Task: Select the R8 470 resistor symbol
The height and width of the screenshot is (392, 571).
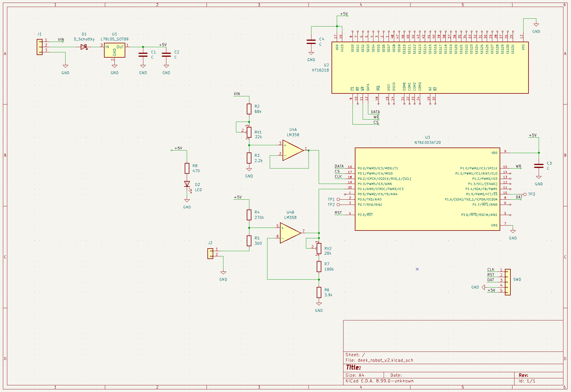Action: point(187,168)
